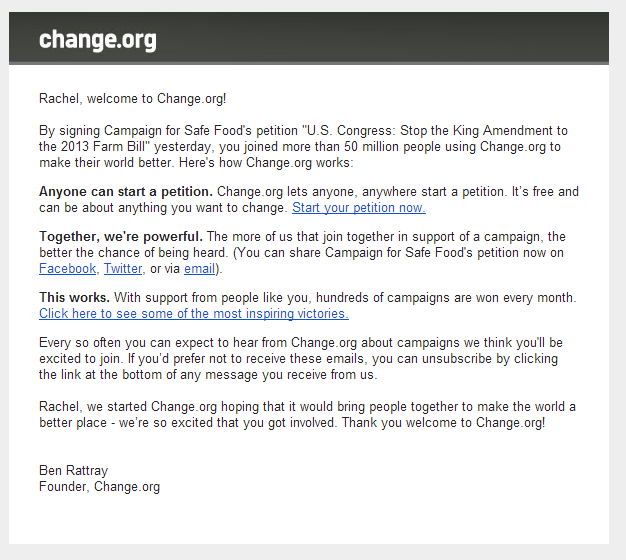626x560 pixels.
Task: Open the Twitter share link
Action: click(123, 269)
